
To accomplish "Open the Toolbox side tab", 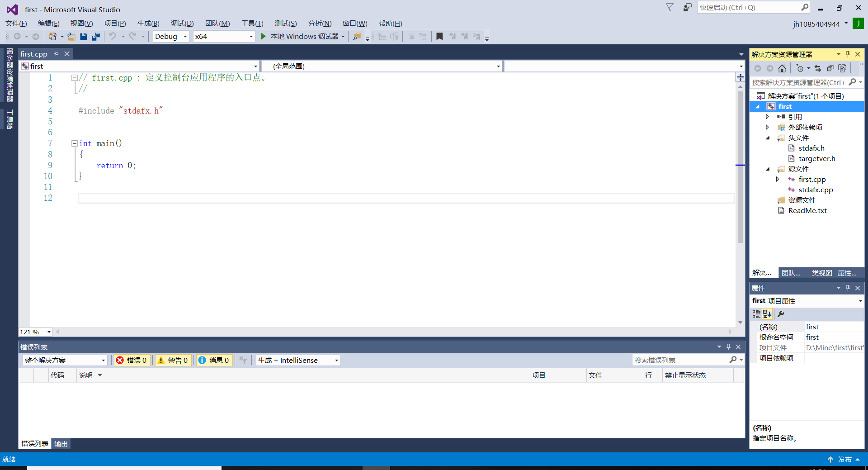I will [x=9, y=119].
